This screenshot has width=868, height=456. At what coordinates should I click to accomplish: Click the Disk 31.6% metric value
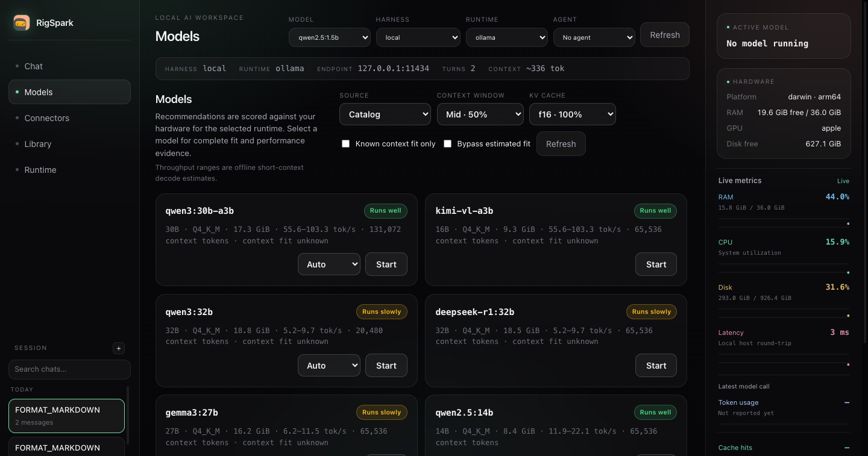837,287
